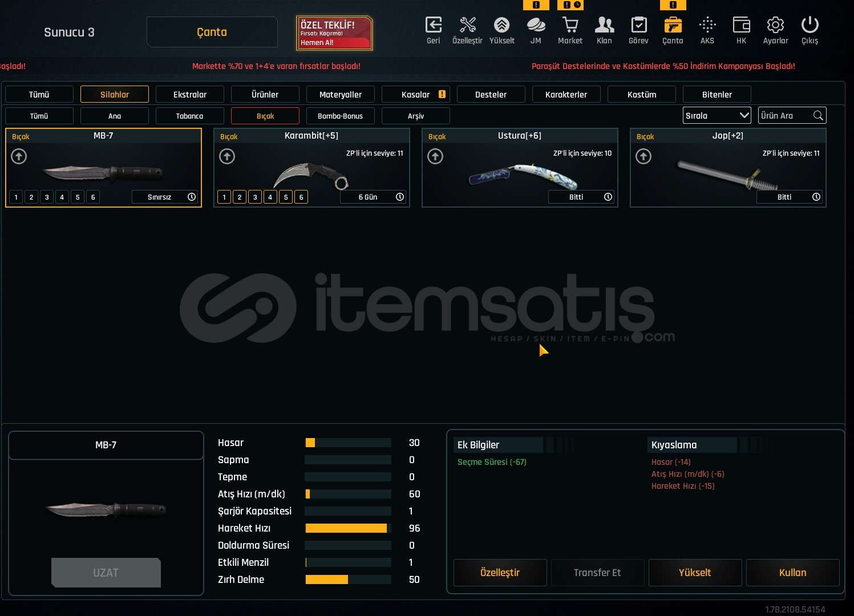Click the Kullan button

click(x=793, y=573)
